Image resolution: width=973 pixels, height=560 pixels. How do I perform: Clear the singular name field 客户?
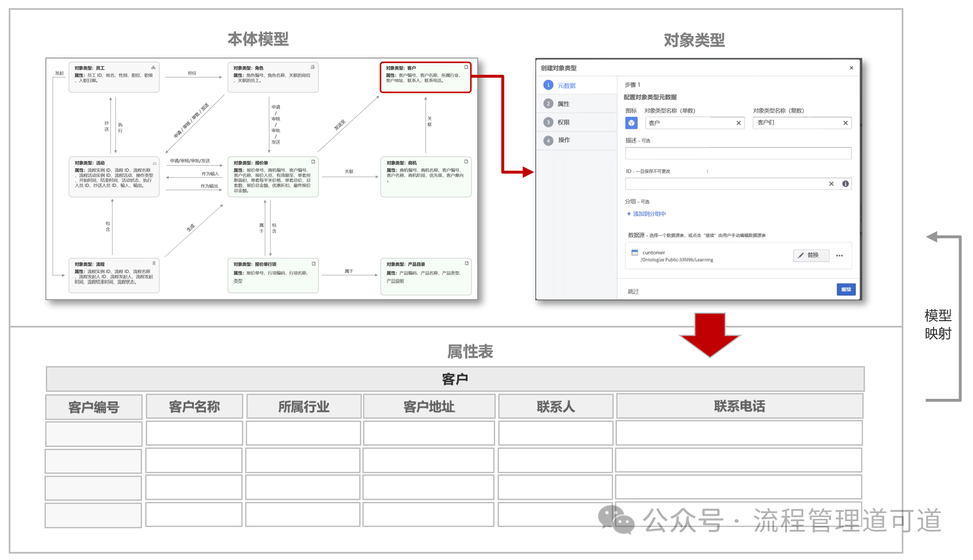click(x=739, y=123)
